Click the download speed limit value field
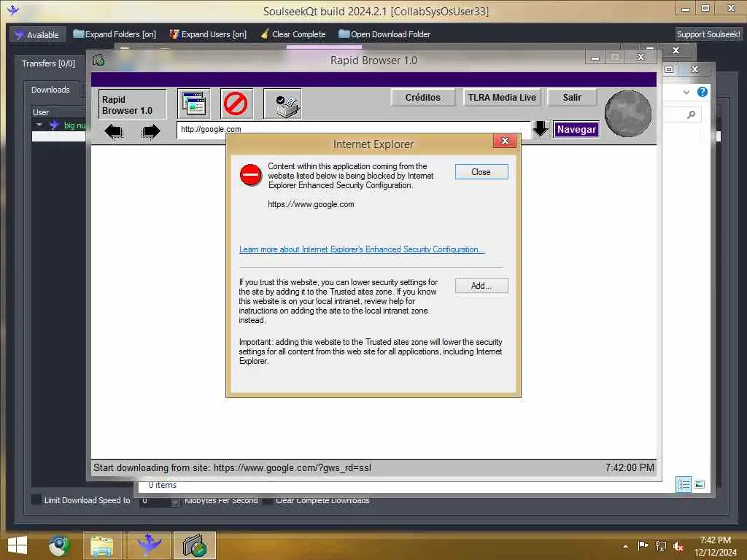747x560 pixels. pyautogui.click(x=155, y=500)
